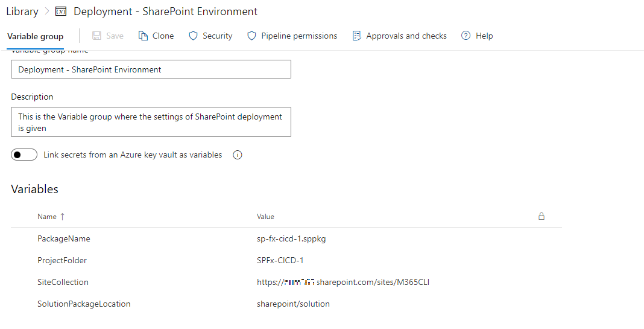The image size is (644, 329).
Task: Click the Help question mark icon
Action: click(466, 36)
